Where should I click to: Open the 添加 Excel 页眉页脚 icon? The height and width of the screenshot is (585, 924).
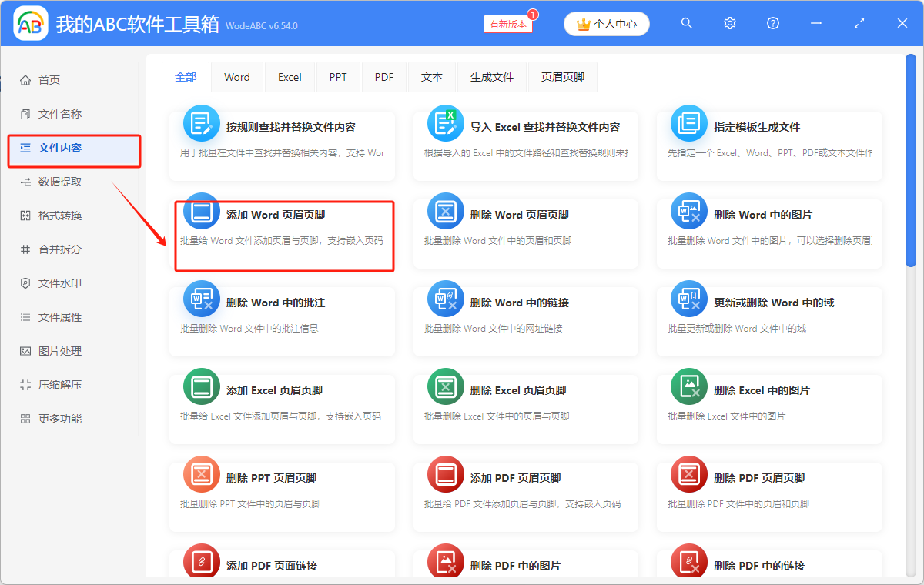tap(202, 387)
